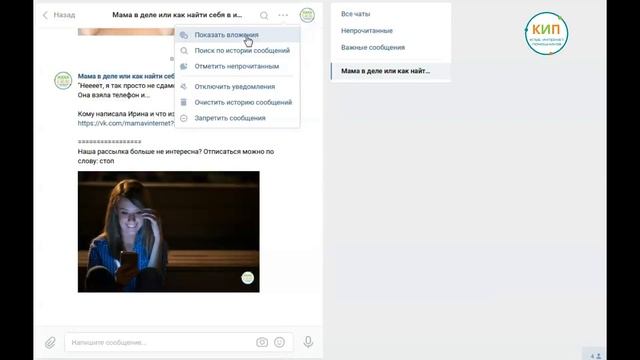Image resolution: width=640 pixels, height=360 pixels.
Task: Open the sender avatar next to message
Action: (63, 80)
